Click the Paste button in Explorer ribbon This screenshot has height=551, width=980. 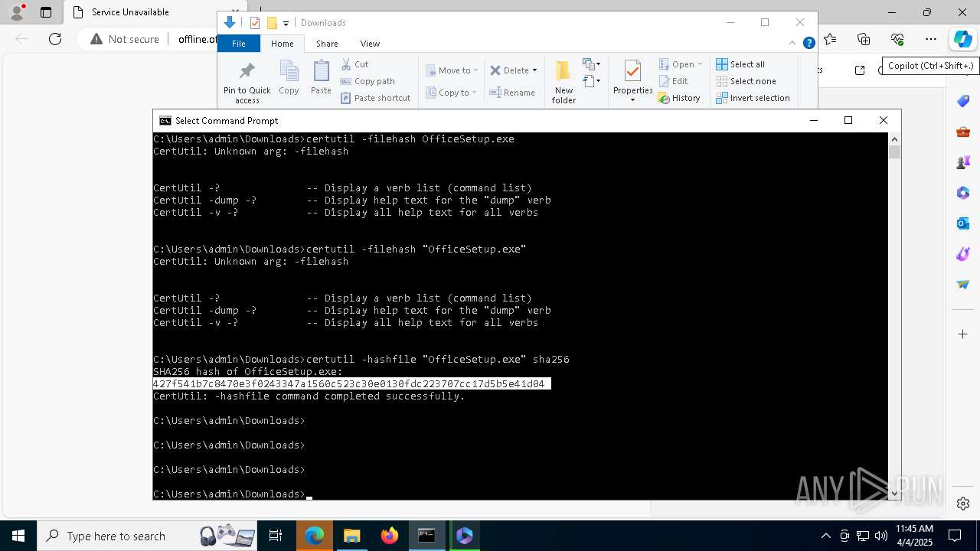[321, 78]
